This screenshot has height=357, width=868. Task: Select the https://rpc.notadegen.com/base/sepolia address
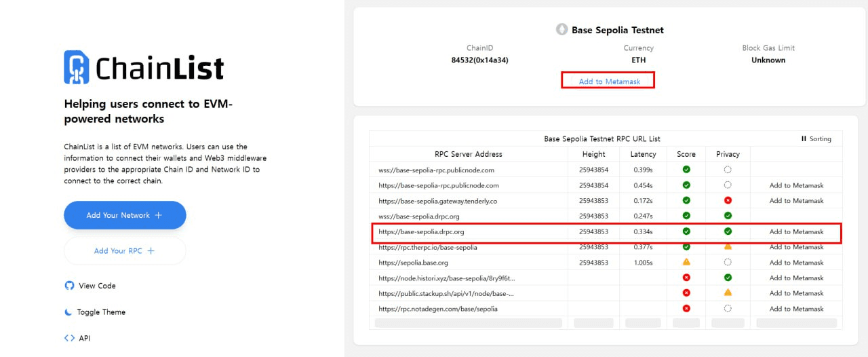click(438, 309)
